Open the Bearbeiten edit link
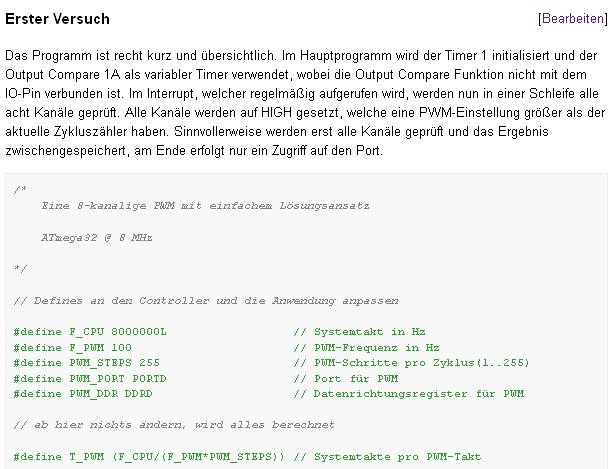The width and height of the screenshot is (611, 469). click(573, 18)
